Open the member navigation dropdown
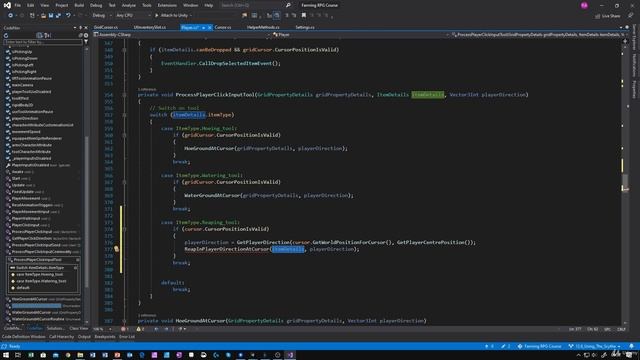This screenshot has height=360, width=640. (x=539, y=35)
